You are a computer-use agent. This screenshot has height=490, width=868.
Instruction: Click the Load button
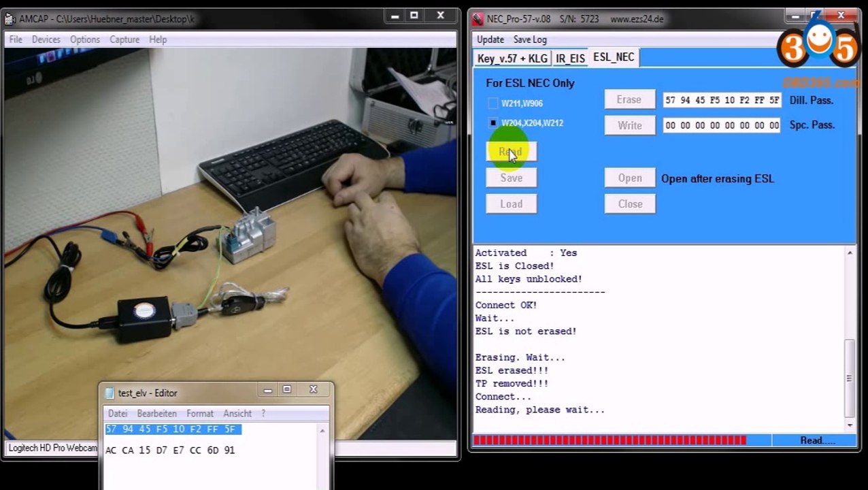click(511, 203)
